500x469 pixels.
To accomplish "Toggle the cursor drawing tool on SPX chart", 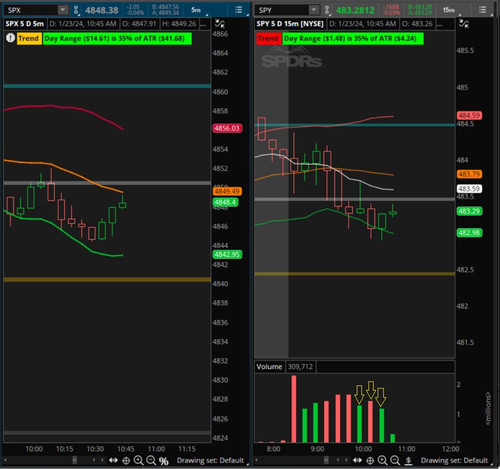I will point(220,24).
